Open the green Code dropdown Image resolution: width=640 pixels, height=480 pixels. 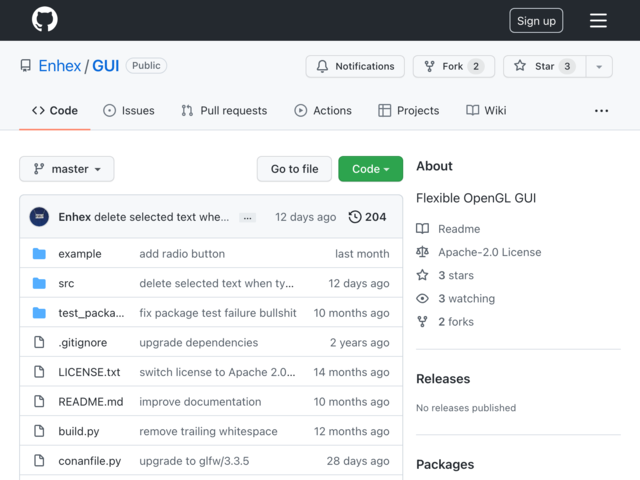(370, 169)
